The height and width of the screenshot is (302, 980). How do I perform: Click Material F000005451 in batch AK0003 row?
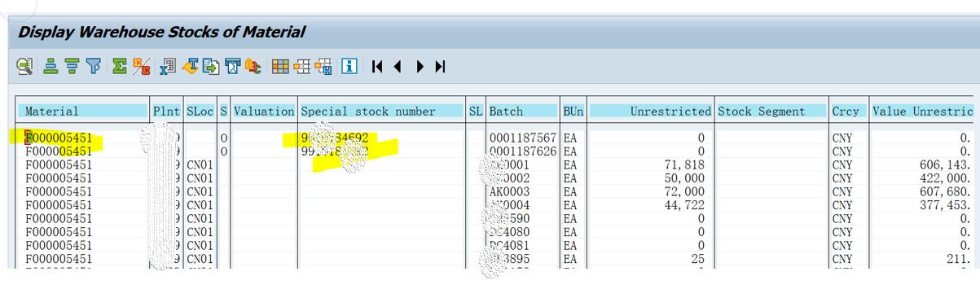click(x=59, y=192)
